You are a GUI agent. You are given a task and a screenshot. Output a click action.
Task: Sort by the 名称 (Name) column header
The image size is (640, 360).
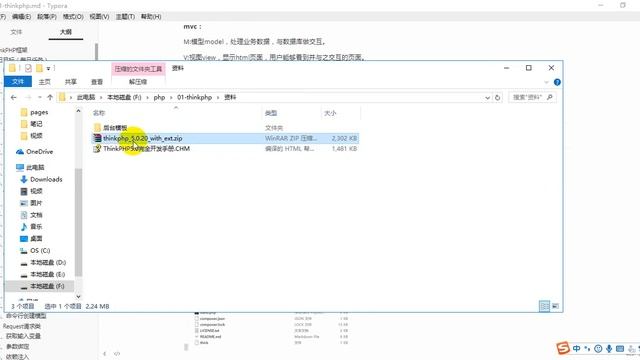point(99,113)
